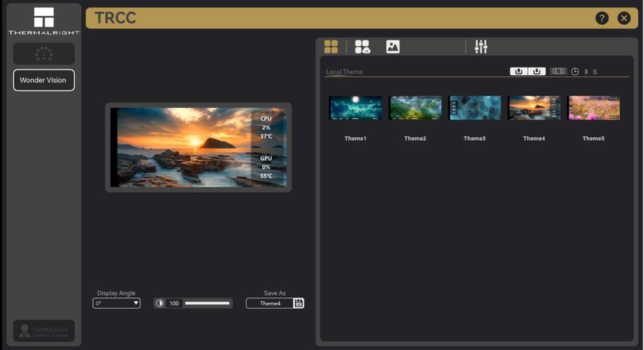The width and height of the screenshot is (644, 350).
Task: Select the Theme5 thumbnail
Action: 593,108
